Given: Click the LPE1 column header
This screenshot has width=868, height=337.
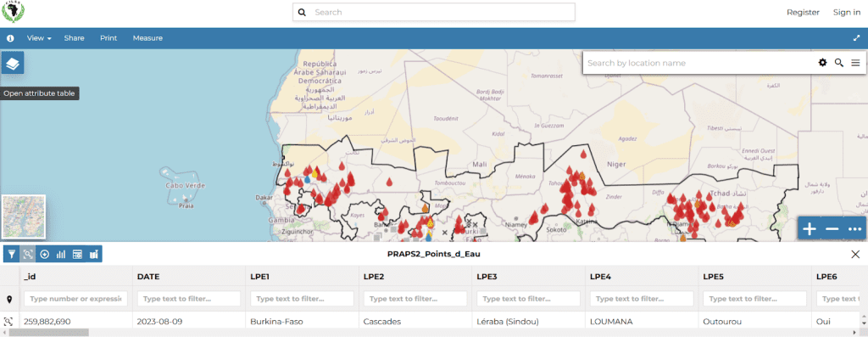Looking at the screenshot, I should click(303, 276).
